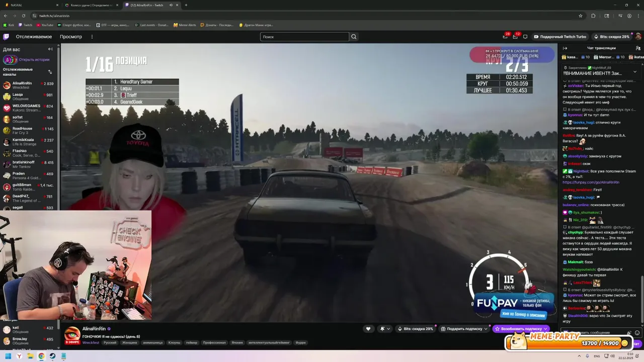The width and height of the screenshot is (644, 362).
Task: Open the Twitch home logo
Action: [x=6, y=37]
